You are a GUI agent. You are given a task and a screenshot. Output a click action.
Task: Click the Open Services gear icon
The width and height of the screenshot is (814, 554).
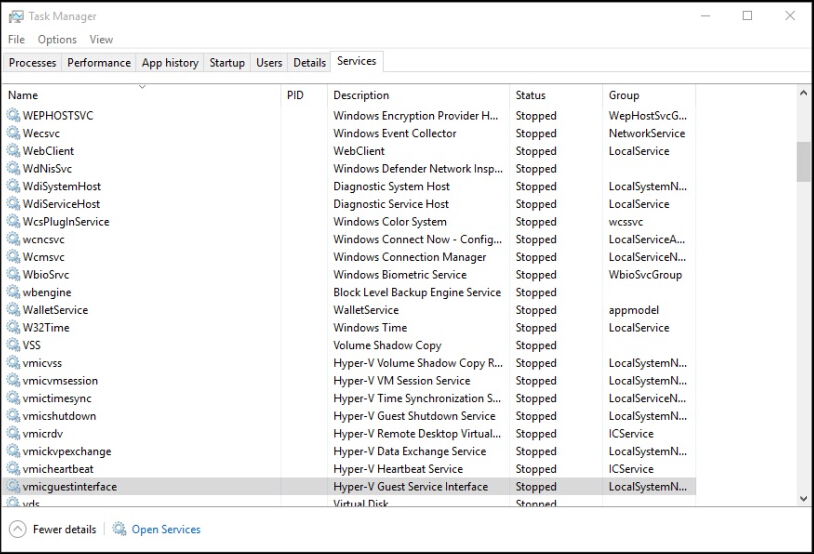pos(120,529)
